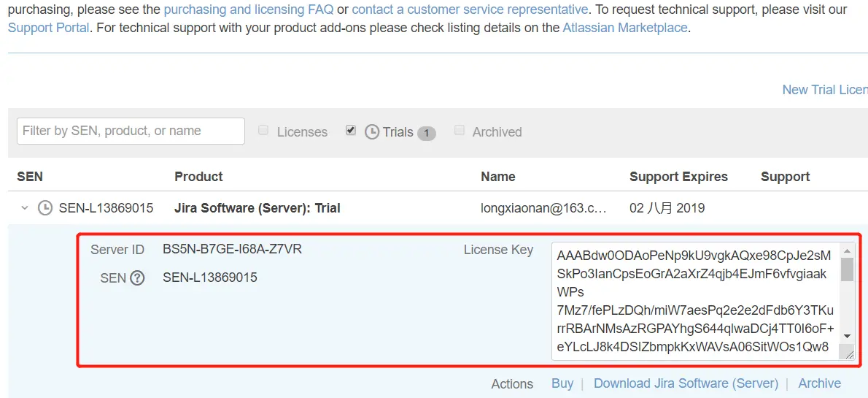Image resolution: width=868 pixels, height=398 pixels.
Task: Open the purchasing and licensing FAQ link
Action: (x=249, y=9)
